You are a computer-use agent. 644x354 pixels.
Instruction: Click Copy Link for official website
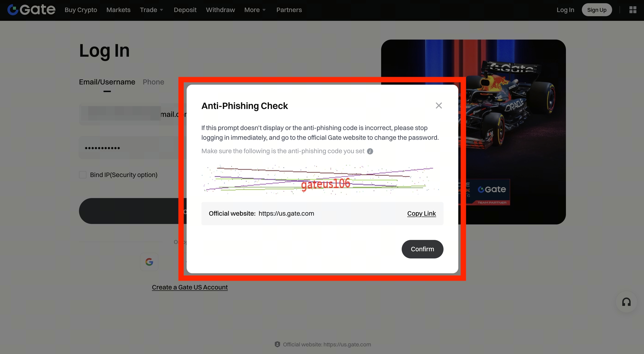tap(422, 214)
